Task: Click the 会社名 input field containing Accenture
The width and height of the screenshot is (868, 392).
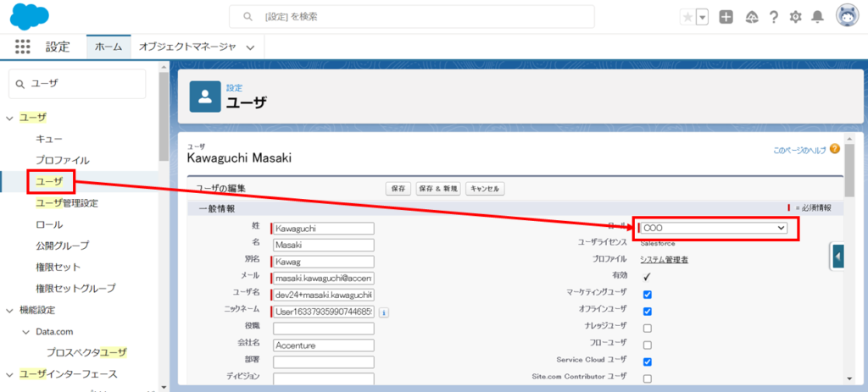Action: tap(323, 345)
